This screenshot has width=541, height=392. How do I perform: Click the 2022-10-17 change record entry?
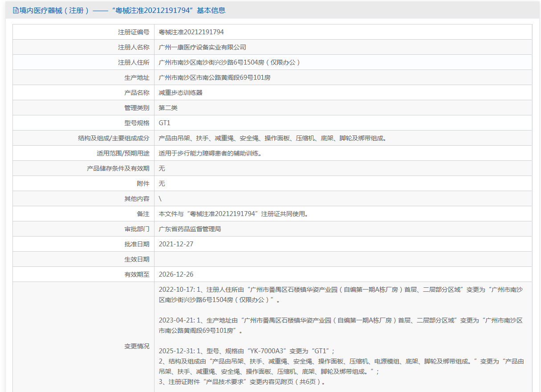pyautogui.click(x=341, y=294)
